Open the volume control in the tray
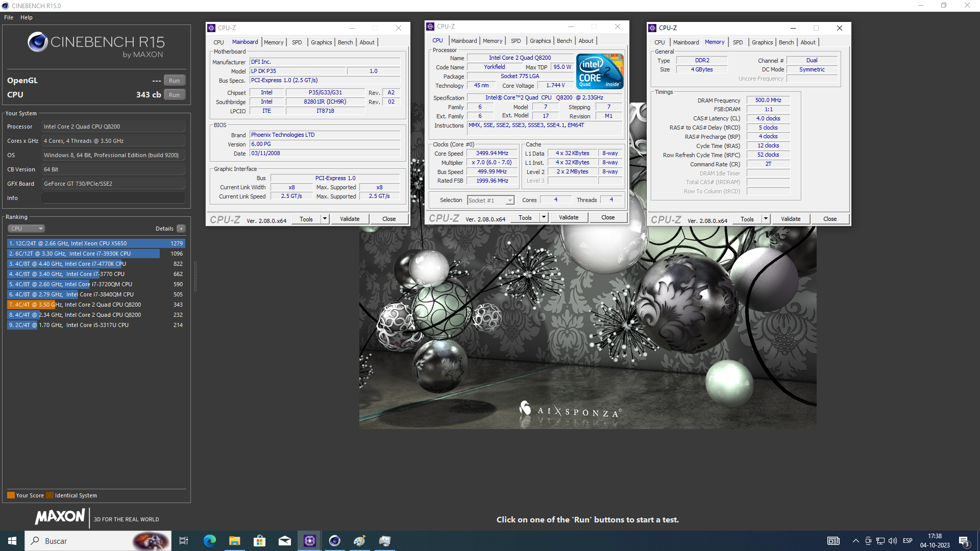Image resolution: width=980 pixels, height=551 pixels. 893,541
